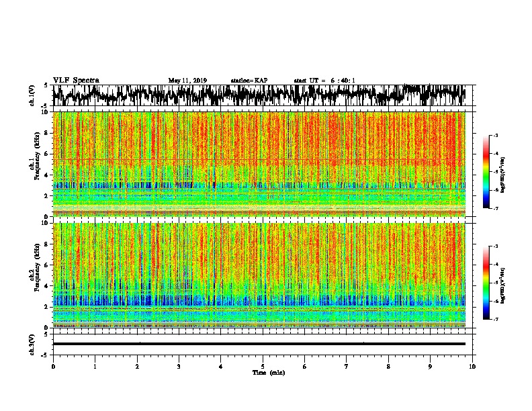
Task: Click the time axis tick label 7
Action: pyautogui.click(x=347, y=367)
